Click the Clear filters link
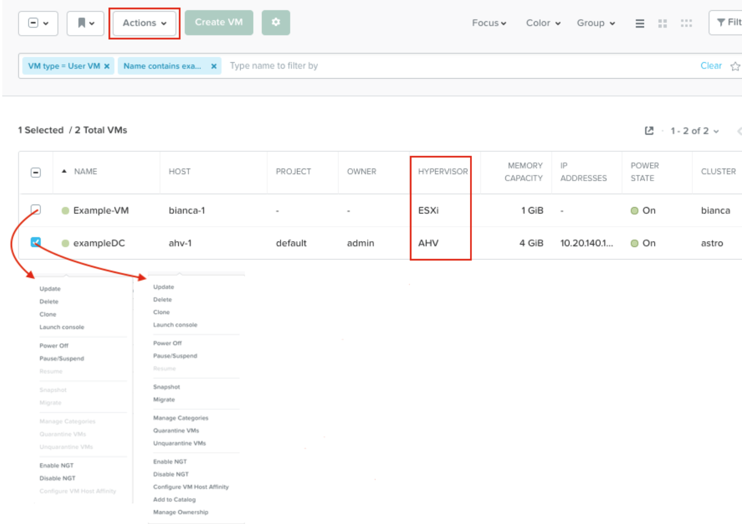 click(x=711, y=66)
